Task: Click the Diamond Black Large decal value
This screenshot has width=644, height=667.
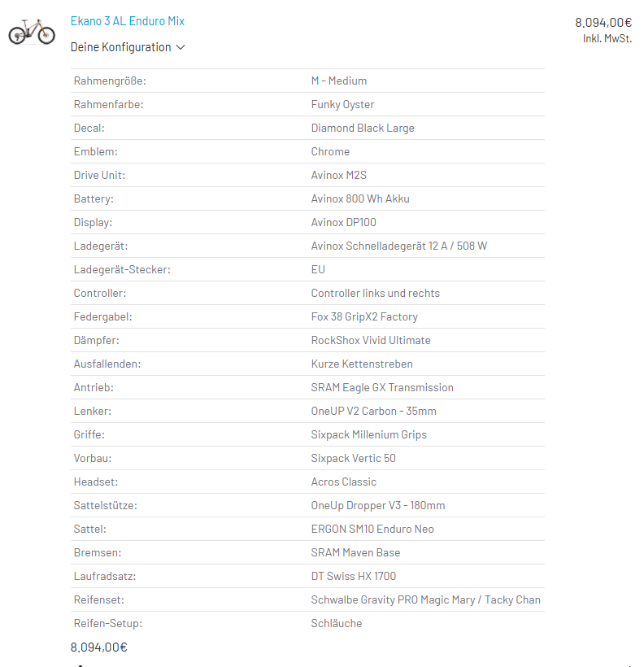Action: (363, 128)
